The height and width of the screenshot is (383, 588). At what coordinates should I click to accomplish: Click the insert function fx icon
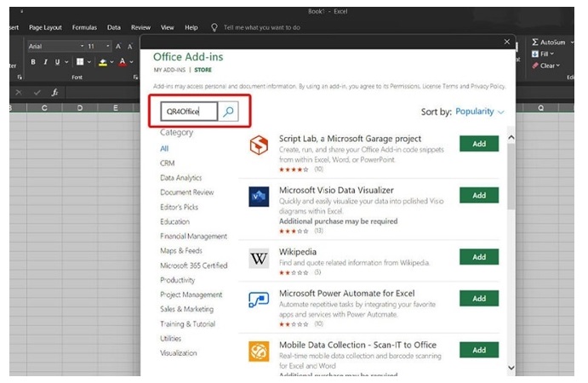(54, 92)
